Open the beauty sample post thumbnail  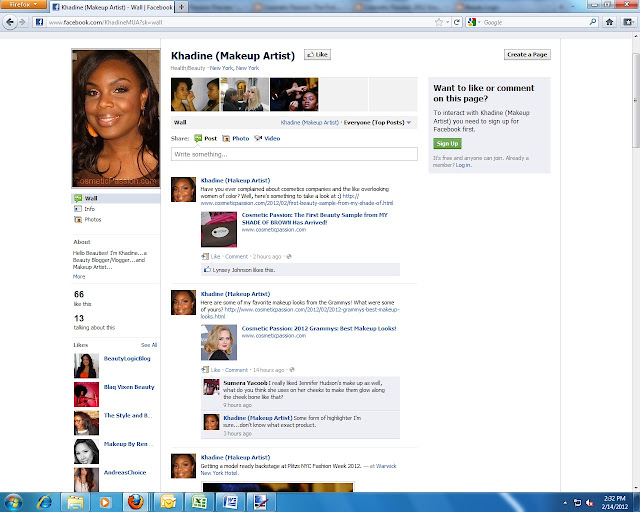pos(219,229)
